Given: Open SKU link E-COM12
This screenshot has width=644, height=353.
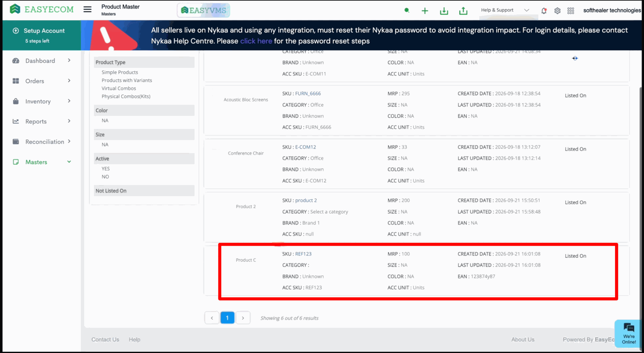Looking at the screenshot, I should 306,147.
